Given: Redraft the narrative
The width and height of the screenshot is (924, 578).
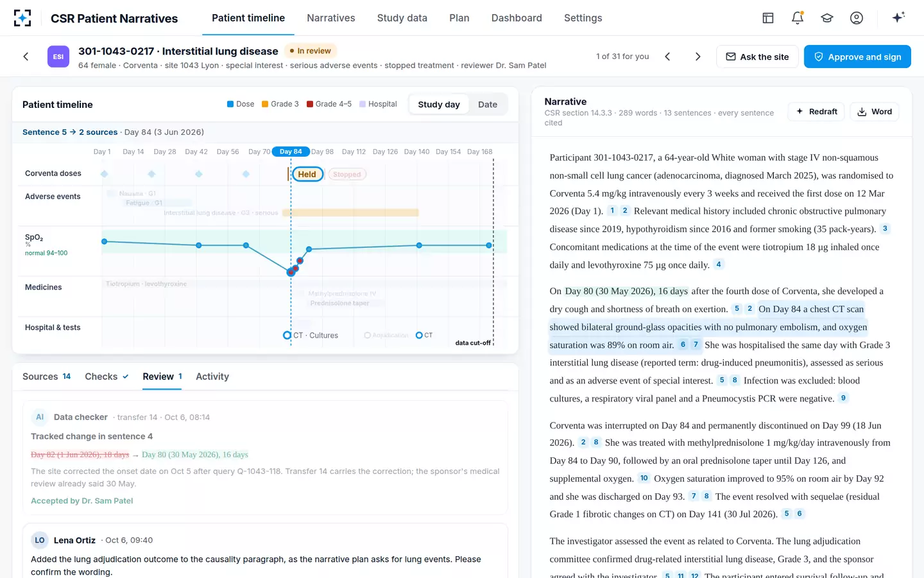Looking at the screenshot, I should point(817,112).
